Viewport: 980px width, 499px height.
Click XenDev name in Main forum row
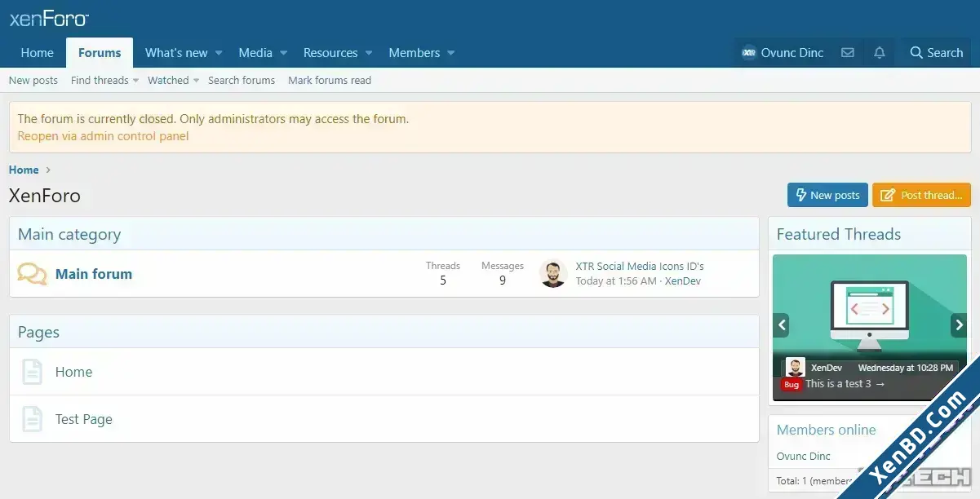coord(683,280)
